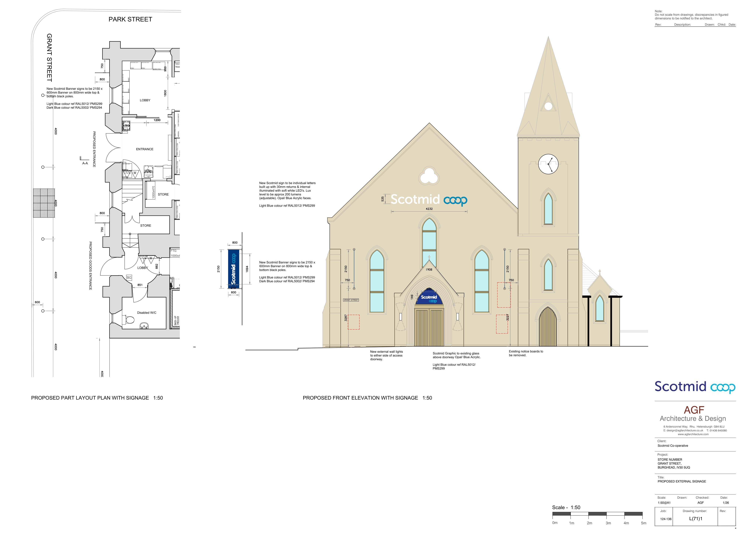This screenshot has height=534, width=756.
Task: Click the PROPOSED EXTERNAL SIGNAGE title text
Action: 682,481
